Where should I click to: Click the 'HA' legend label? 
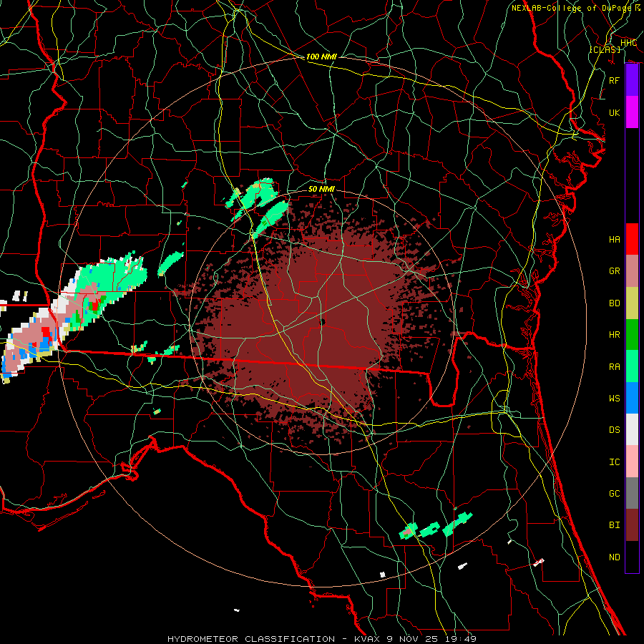(x=614, y=239)
